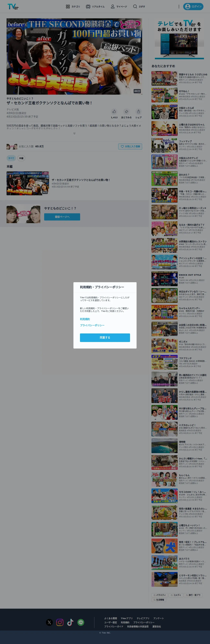Open 運営会社 footer link

(x=157, y=626)
